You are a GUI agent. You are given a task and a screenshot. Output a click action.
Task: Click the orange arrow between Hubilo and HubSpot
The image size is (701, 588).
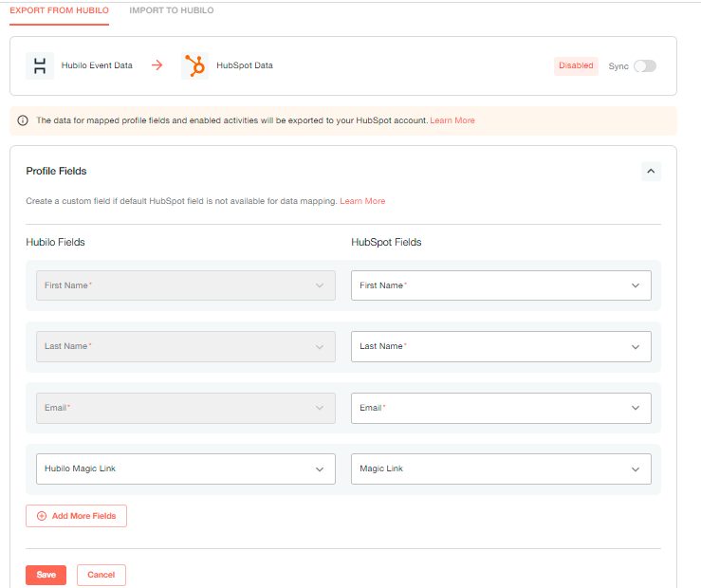157,65
